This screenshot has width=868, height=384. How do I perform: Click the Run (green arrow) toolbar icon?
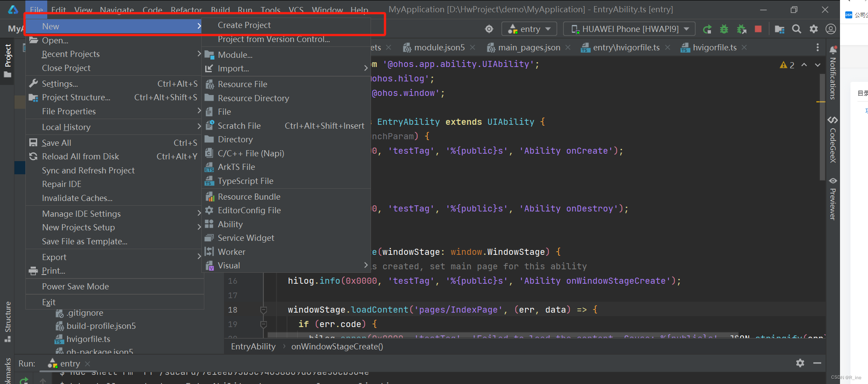(x=707, y=29)
